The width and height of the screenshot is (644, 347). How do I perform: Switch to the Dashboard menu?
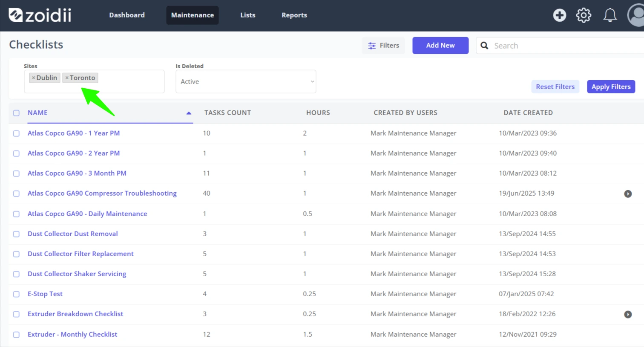127,15
